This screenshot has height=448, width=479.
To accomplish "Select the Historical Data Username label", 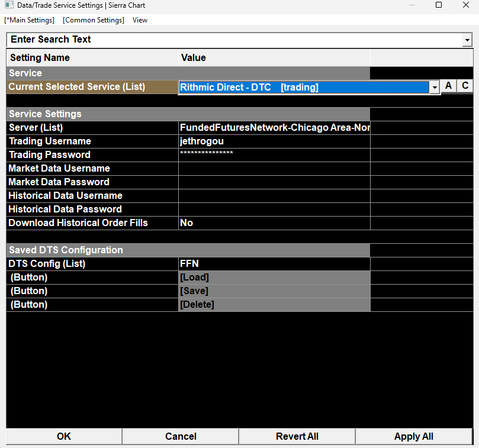I will click(65, 195).
